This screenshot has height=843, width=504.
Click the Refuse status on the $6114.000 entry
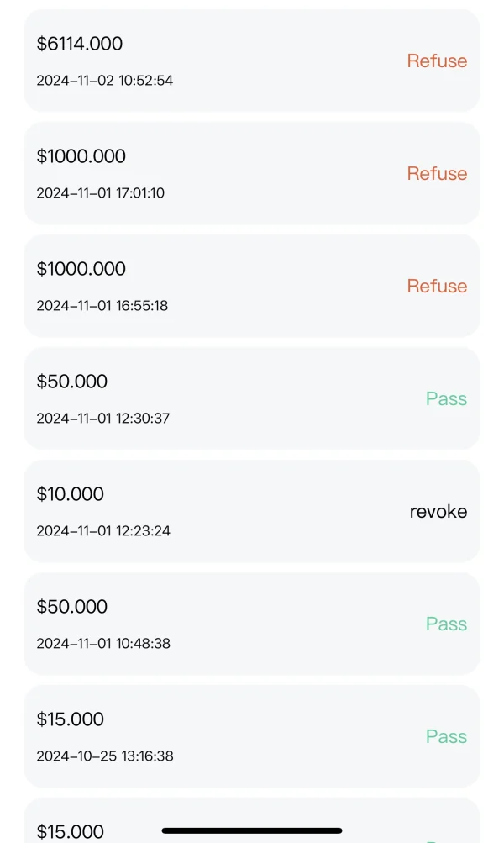[x=437, y=61]
